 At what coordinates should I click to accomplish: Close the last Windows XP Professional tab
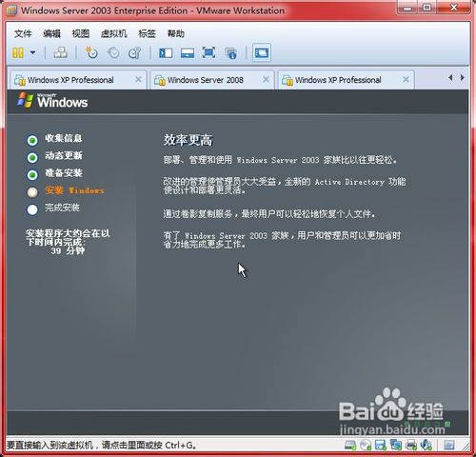[406, 80]
